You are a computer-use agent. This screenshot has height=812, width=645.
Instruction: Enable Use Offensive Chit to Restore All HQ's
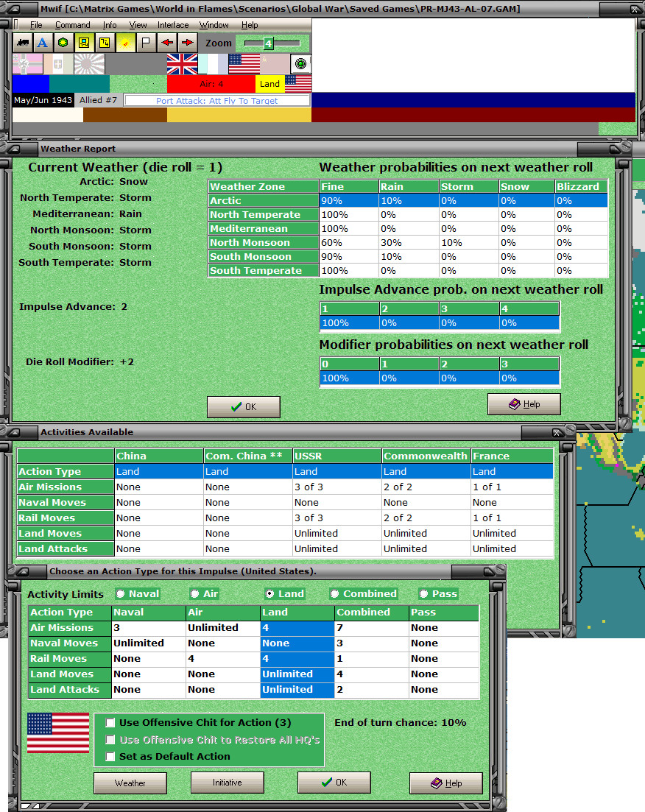110,740
